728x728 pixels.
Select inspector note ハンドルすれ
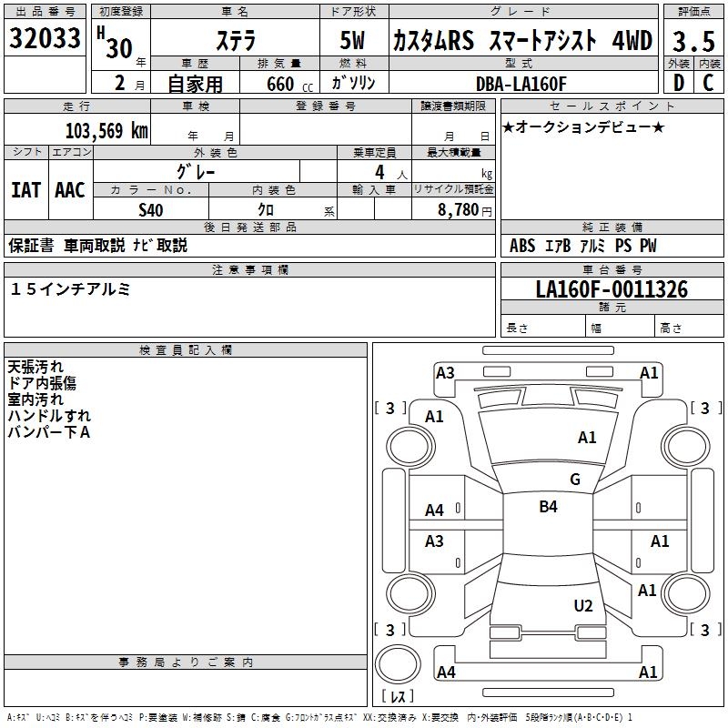49,416
